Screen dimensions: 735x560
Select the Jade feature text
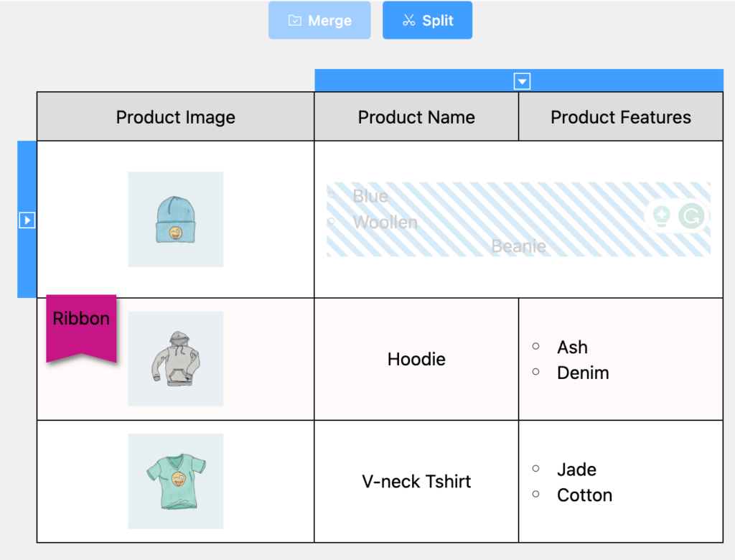tap(576, 470)
